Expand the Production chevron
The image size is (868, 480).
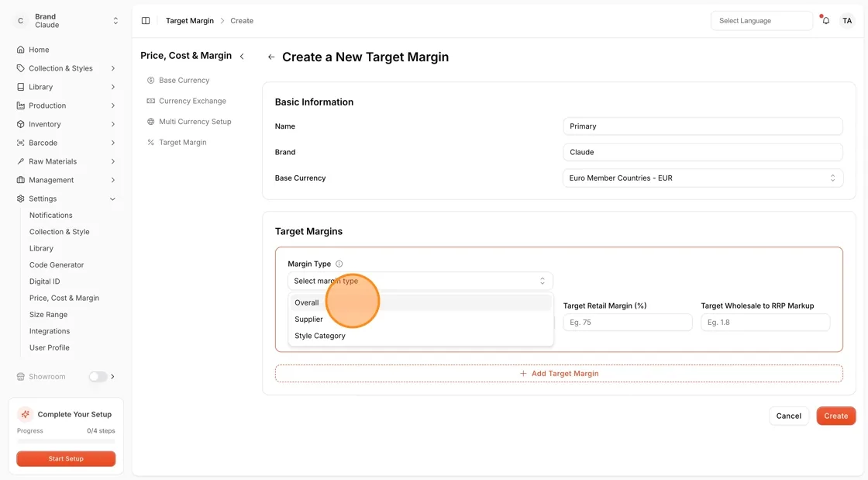coord(113,105)
